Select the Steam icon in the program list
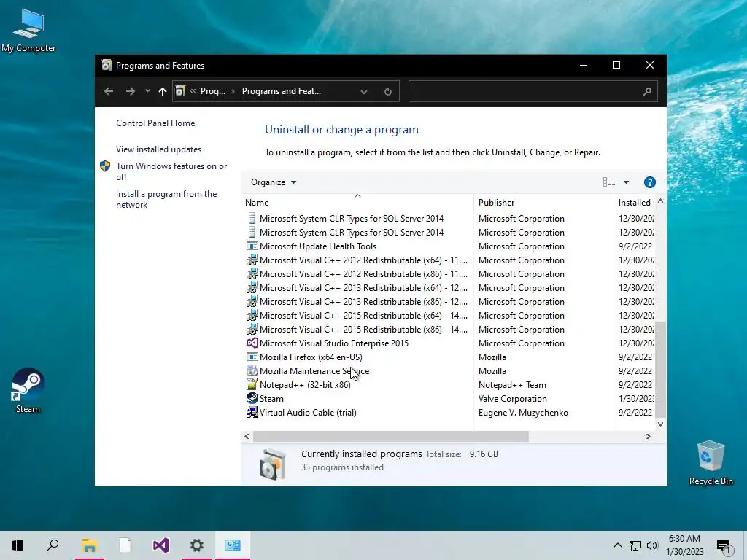Viewport: 747px width, 560px height. (252, 398)
